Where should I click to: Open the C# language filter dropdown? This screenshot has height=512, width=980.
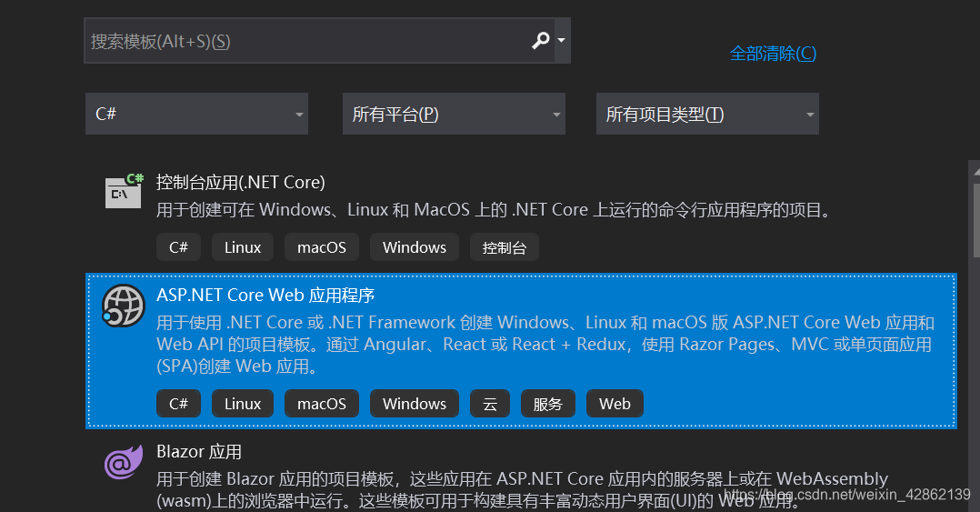pyautogui.click(x=197, y=114)
